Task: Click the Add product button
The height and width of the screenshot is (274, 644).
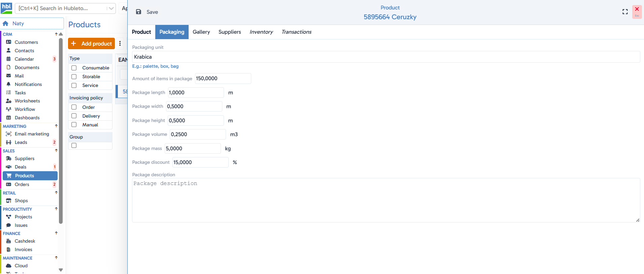Action: coord(92,43)
